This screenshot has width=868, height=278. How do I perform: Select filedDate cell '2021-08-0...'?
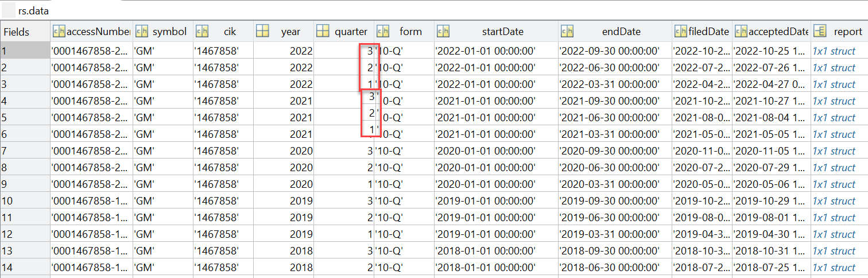[x=702, y=117]
